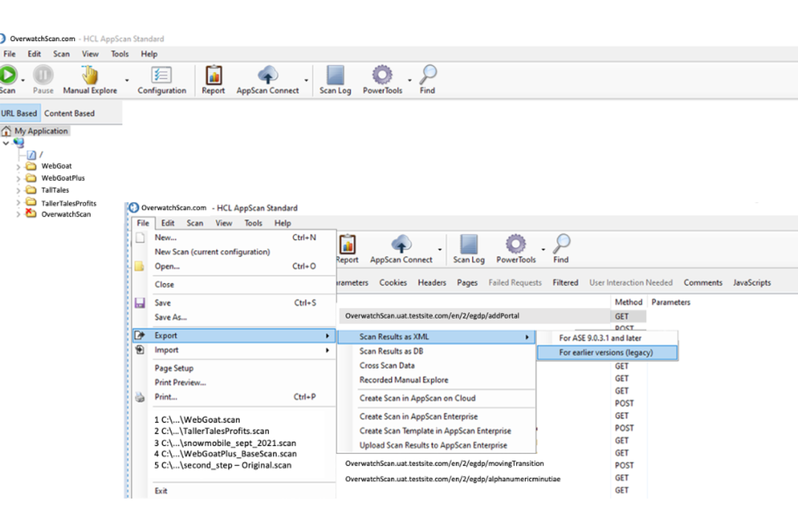Open the Pages tab
This screenshot has width=798, height=532.
tap(467, 282)
